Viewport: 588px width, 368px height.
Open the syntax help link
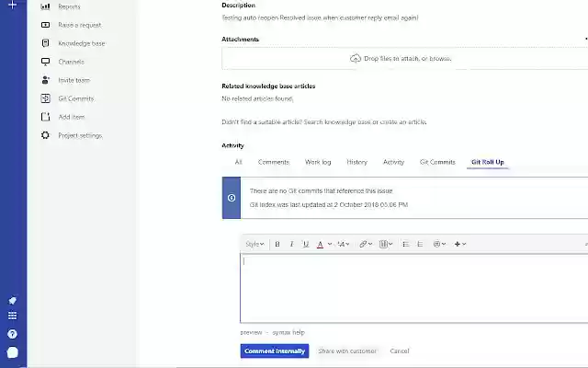point(288,332)
